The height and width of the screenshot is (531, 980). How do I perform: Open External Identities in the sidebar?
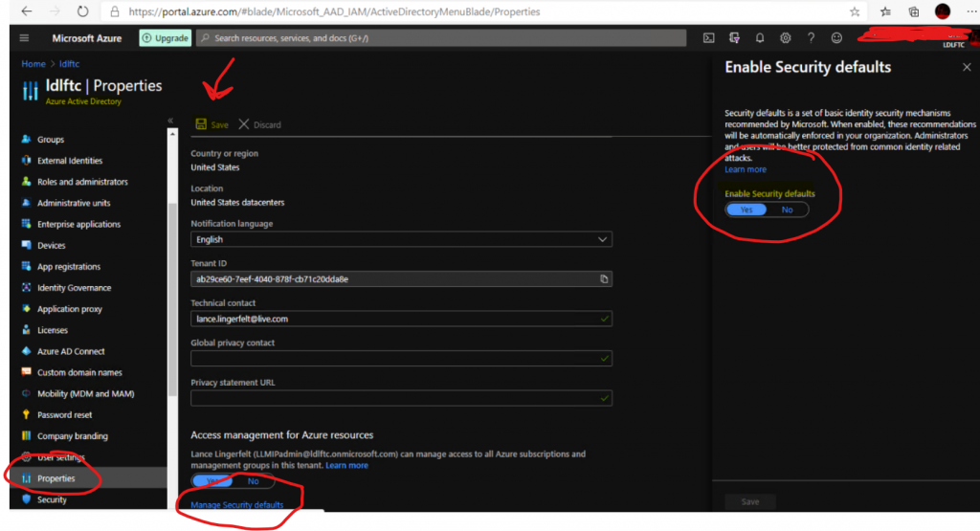tap(69, 161)
